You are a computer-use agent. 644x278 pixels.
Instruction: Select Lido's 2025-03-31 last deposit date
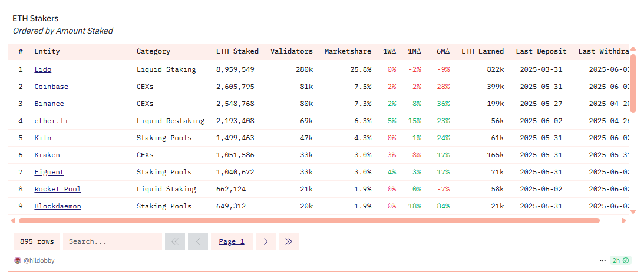pos(541,70)
